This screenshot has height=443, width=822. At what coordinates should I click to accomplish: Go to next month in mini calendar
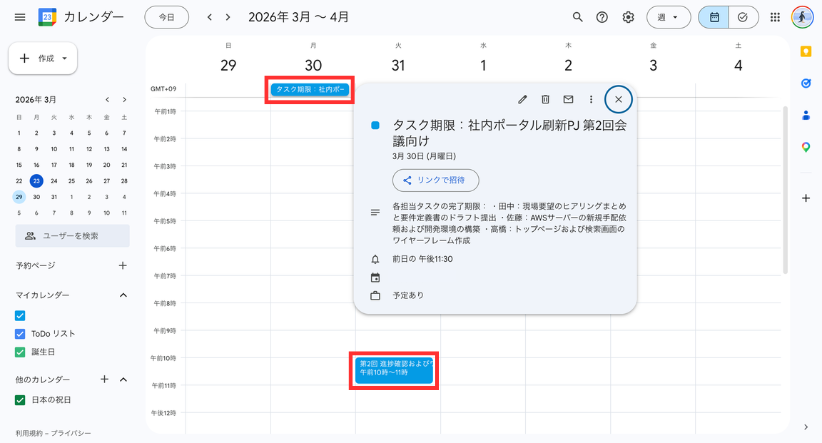(x=124, y=100)
